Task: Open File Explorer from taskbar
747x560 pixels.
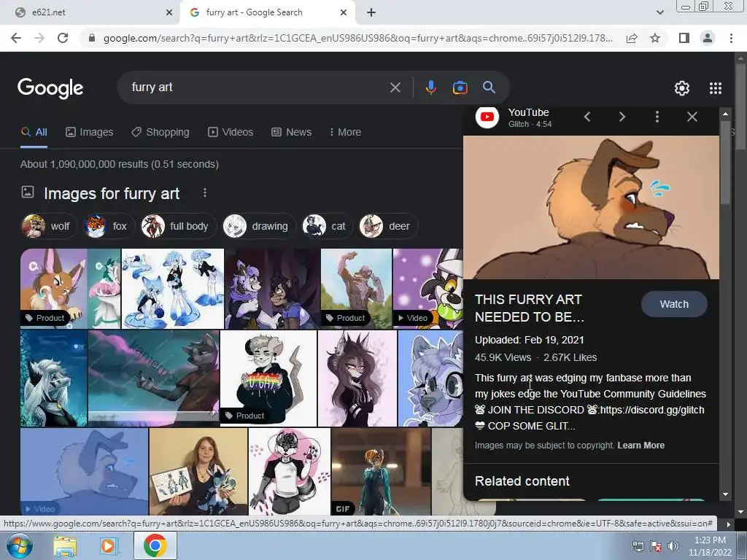Action: coord(65,546)
